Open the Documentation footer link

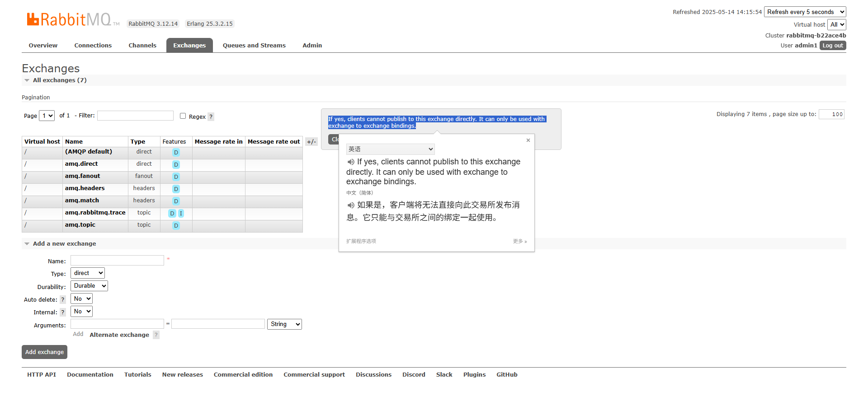(90, 375)
